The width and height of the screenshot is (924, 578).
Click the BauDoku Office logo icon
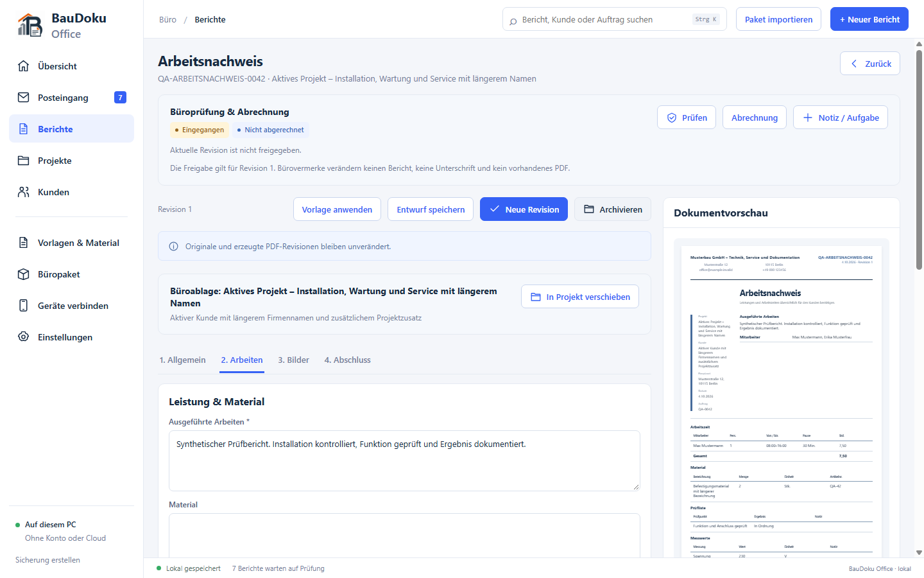(30, 25)
